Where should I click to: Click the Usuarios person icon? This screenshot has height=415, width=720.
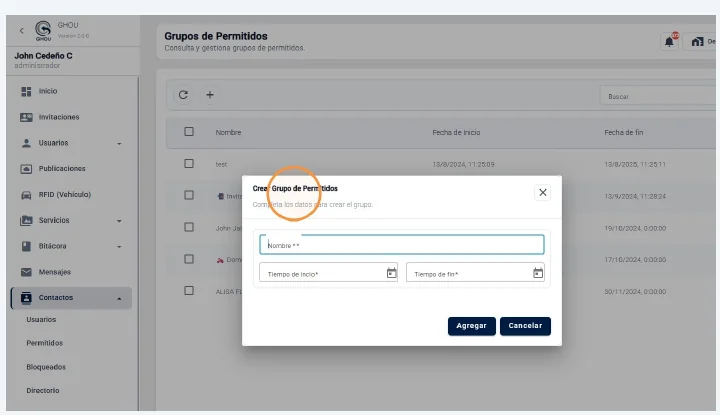[x=26, y=143]
